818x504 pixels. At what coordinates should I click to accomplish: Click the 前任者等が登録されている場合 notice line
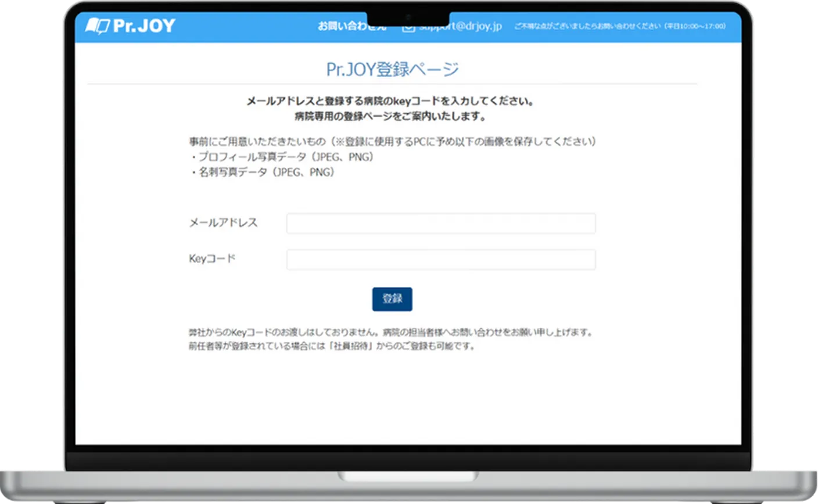(332, 346)
